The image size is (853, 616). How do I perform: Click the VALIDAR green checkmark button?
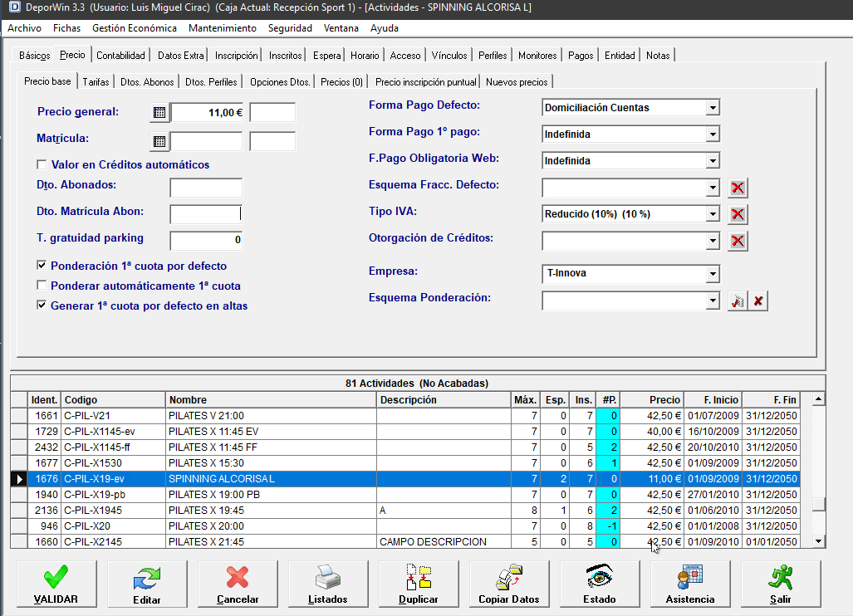coord(56,584)
